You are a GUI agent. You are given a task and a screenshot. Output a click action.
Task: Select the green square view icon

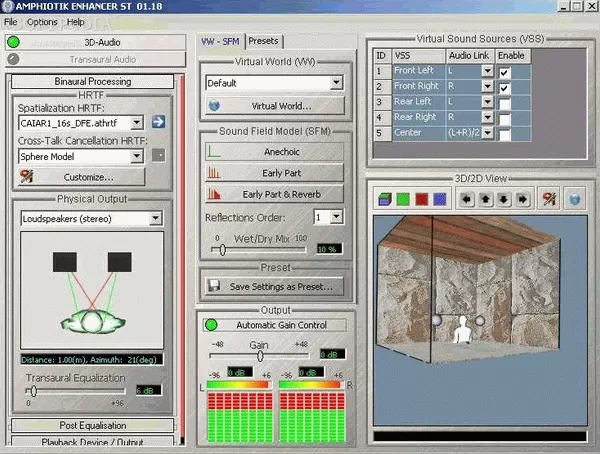coord(403,199)
